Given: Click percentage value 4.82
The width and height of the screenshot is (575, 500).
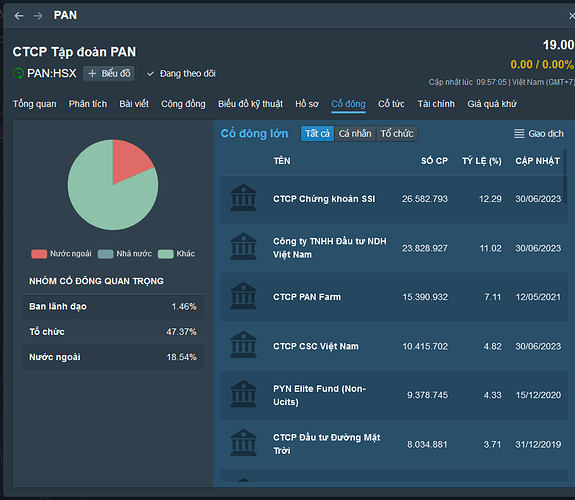Looking at the screenshot, I should coord(492,346).
